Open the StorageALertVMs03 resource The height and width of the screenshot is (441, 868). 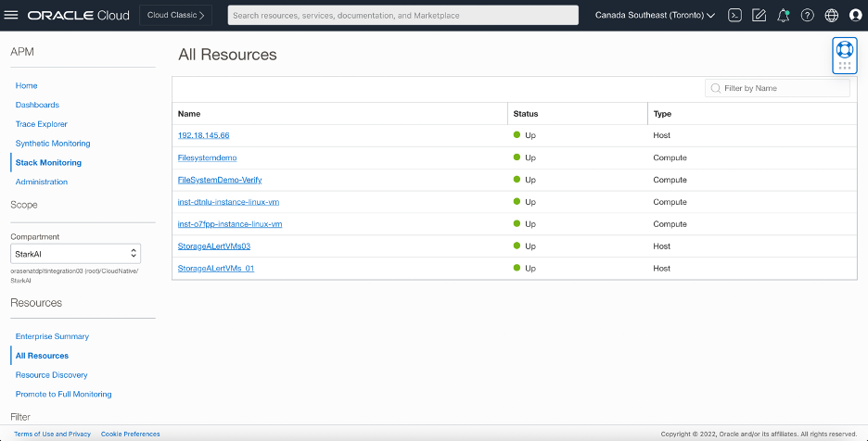pos(213,246)
